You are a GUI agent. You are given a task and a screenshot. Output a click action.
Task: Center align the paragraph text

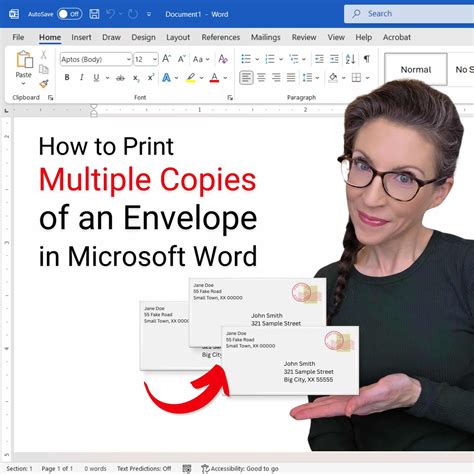pos(261,78)
